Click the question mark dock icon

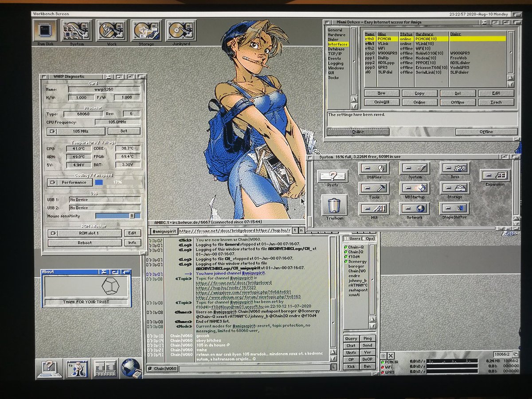(49, 368)
